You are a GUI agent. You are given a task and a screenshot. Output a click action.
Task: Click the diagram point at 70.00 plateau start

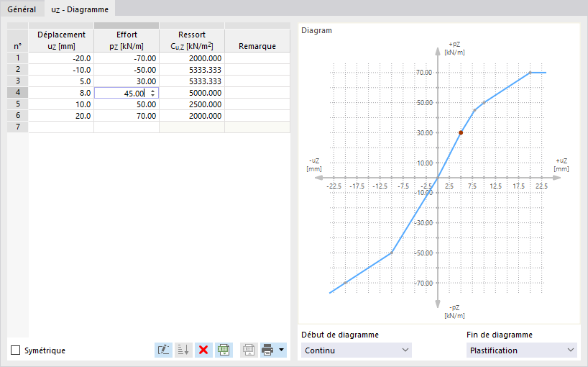(530, 73)
